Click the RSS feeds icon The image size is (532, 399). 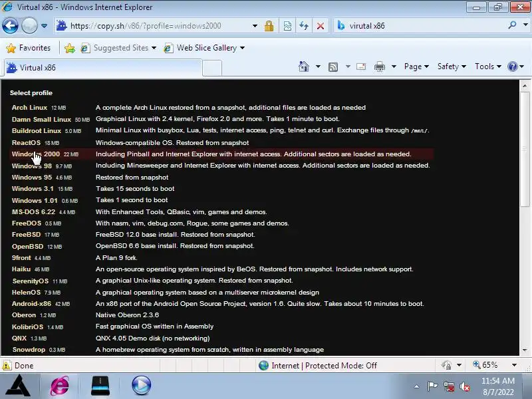333,67
